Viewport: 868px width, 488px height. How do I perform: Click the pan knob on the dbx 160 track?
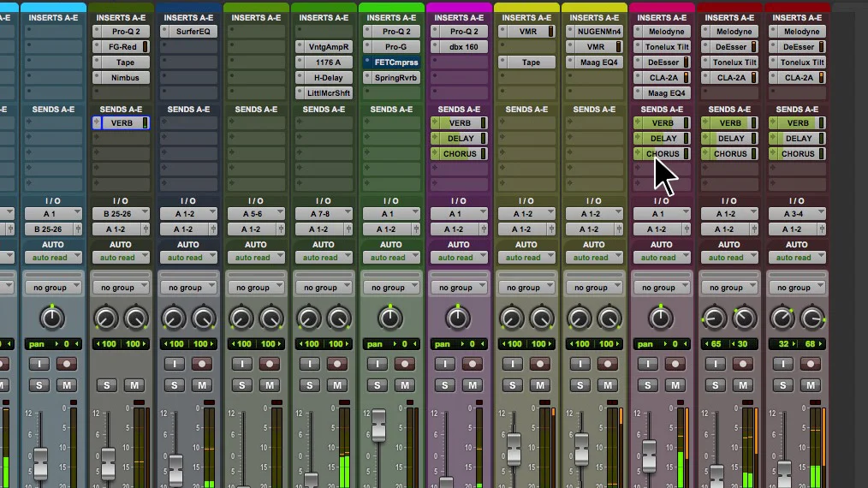click(458, 318)
